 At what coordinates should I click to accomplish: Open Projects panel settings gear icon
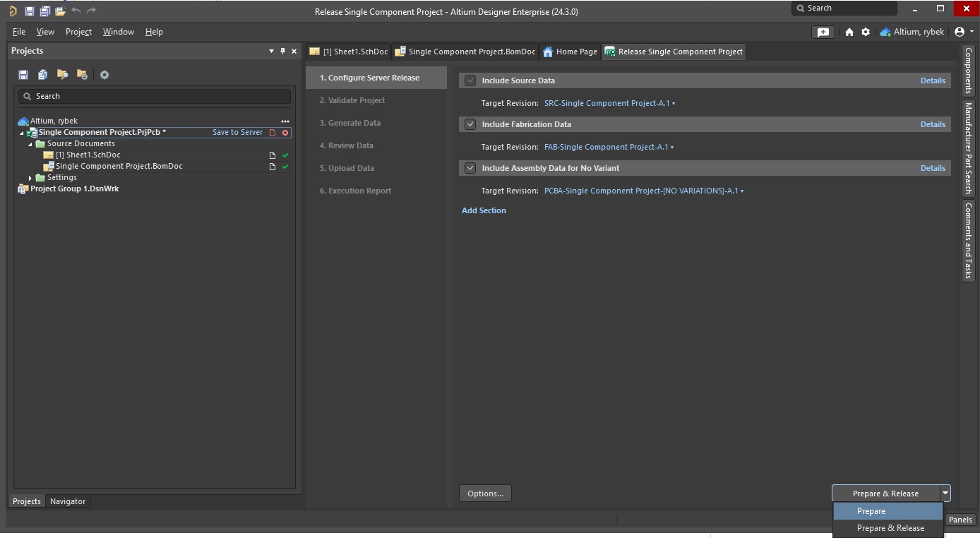tap(104, 75)
